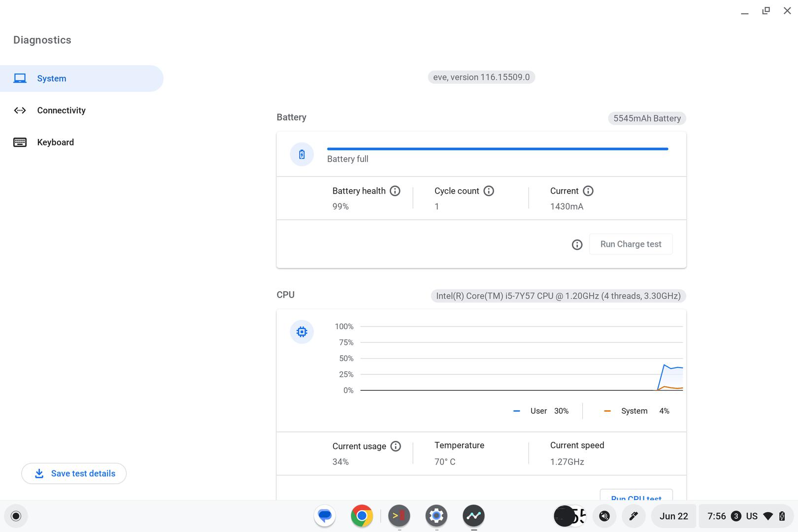Viewport: 798px width, 532px height.
Task: Click the CPU usage graph
Action: [x=521, y=358]
